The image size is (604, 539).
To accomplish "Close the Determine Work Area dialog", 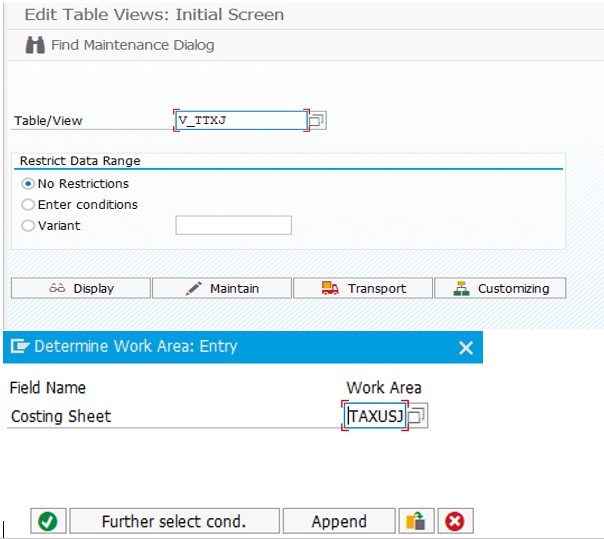I will [466, 348].
